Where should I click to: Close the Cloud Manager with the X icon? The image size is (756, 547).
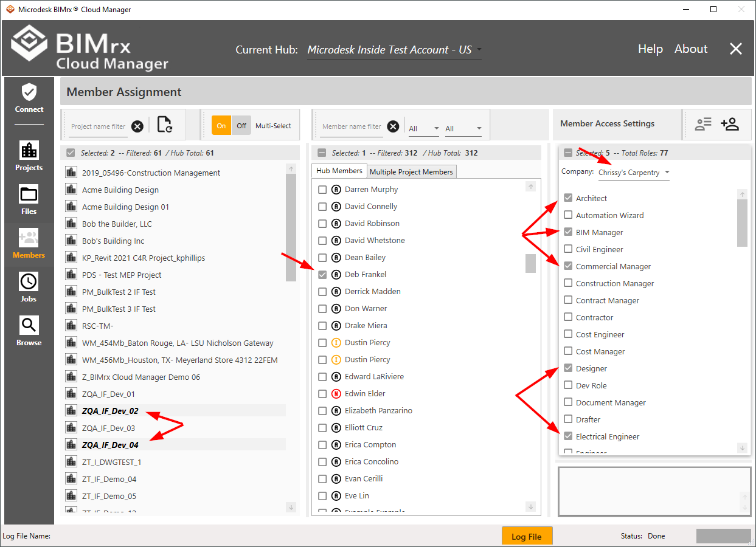pos(736,49)
